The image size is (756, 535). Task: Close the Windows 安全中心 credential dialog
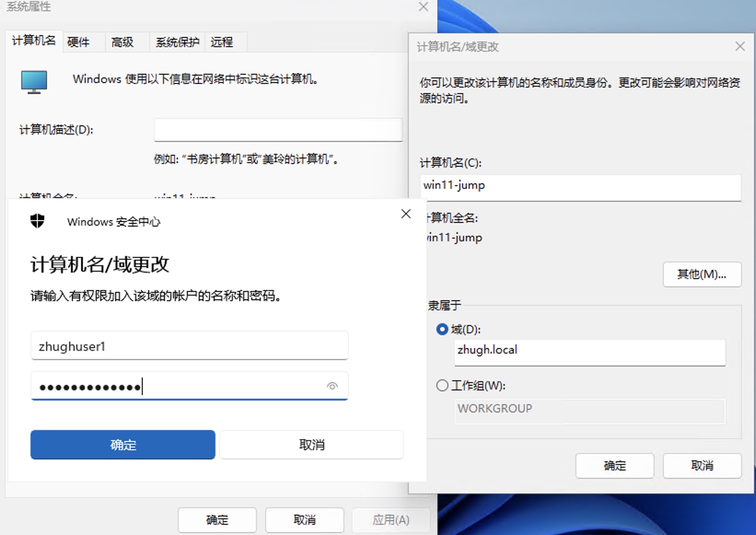406,214
